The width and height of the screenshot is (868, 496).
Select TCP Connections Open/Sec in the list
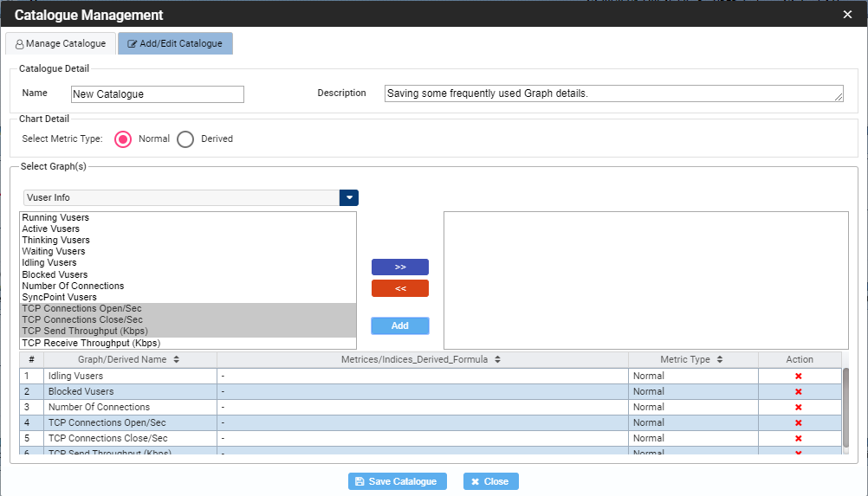188,308
